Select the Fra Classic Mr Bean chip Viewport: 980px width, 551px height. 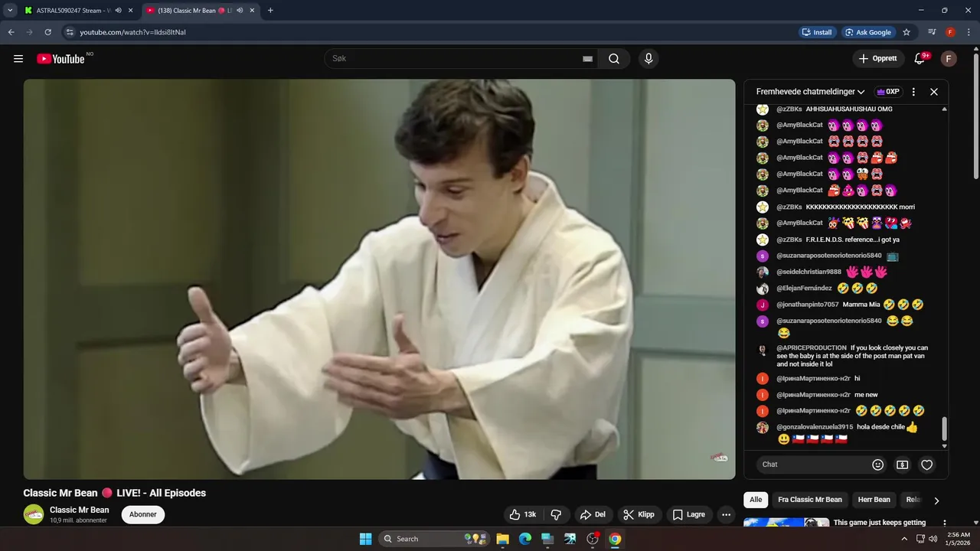[x=810, y=500]
